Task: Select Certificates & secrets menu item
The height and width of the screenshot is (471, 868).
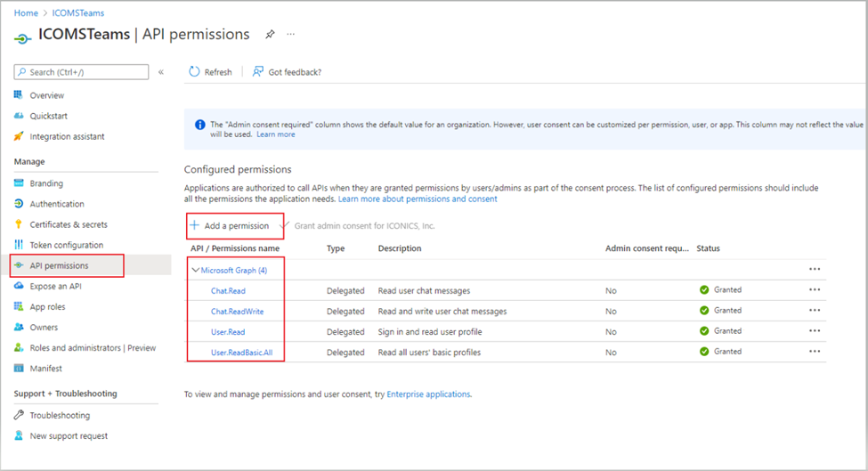Action: (x=69, y=224)
